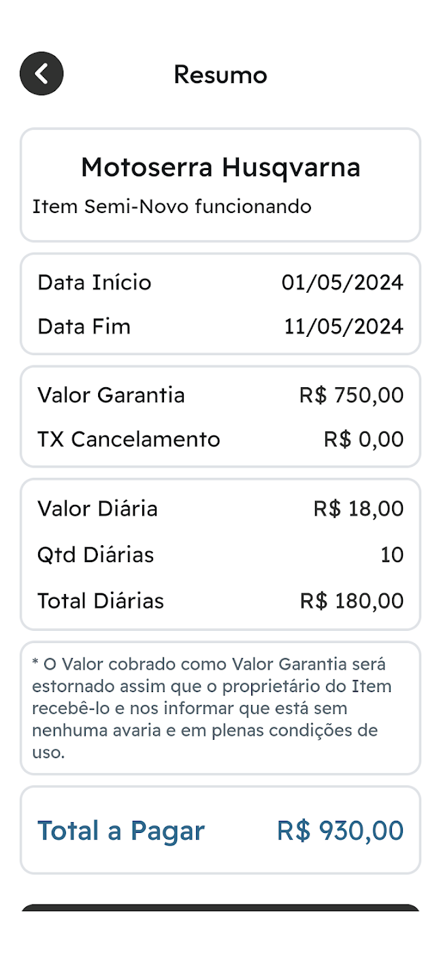Screen dimensions: 441x980
Task: Click the Total a Pagar label
Action: pos(120,831)
